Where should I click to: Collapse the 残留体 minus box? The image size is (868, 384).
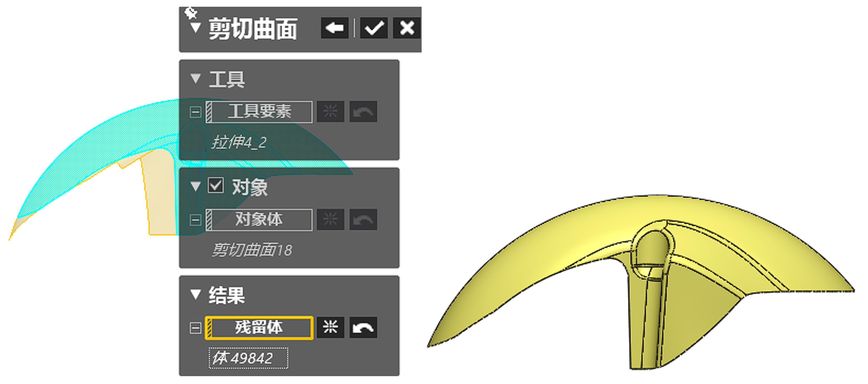[x=196, y=328]
